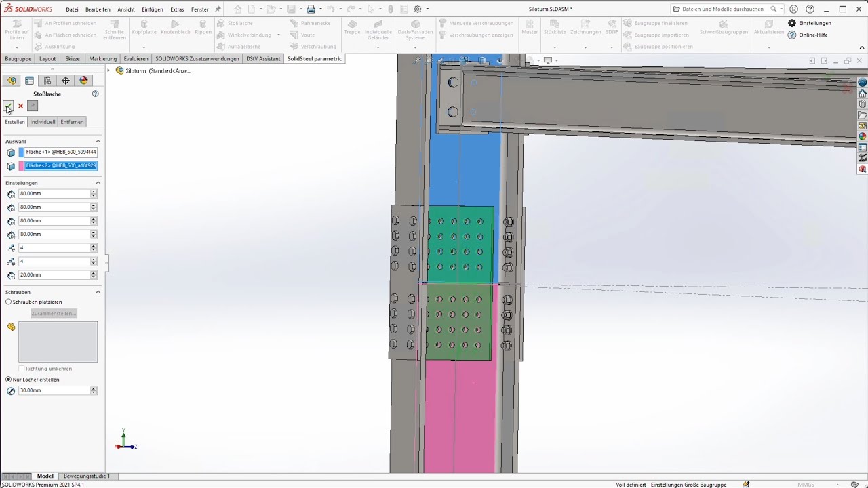Click Home icon in title toolbar
The height and width of the screenshot is (488, 868).
237,9
